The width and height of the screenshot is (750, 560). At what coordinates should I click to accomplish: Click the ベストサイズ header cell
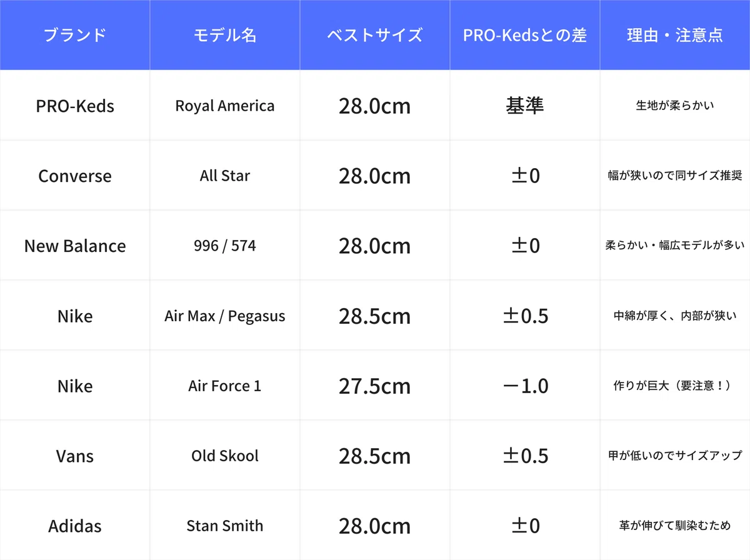pos(375,35)
